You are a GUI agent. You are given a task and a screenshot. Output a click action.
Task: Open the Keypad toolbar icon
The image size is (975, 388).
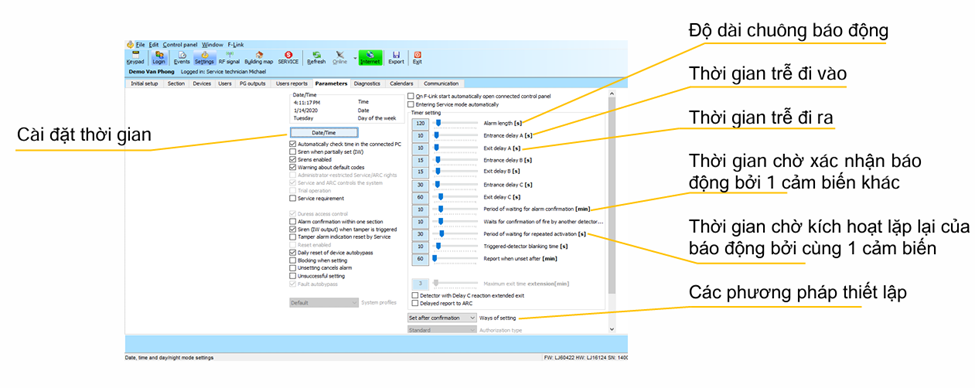point(135,58)
